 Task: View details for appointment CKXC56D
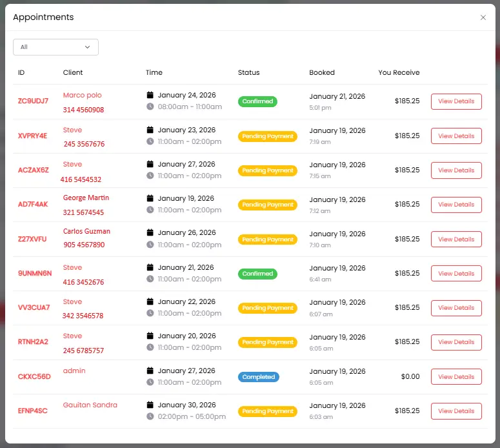coord(456,377)
